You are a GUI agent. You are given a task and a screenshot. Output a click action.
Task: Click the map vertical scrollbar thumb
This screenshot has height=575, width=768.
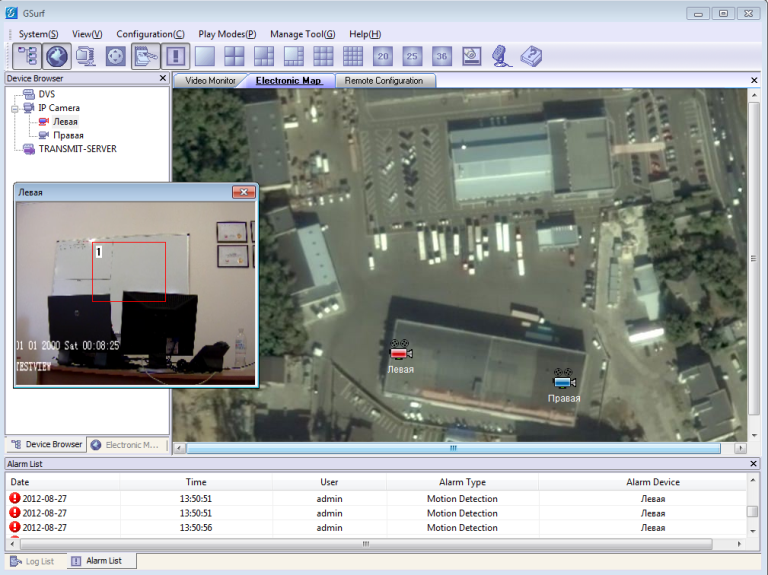coord(754,259)
